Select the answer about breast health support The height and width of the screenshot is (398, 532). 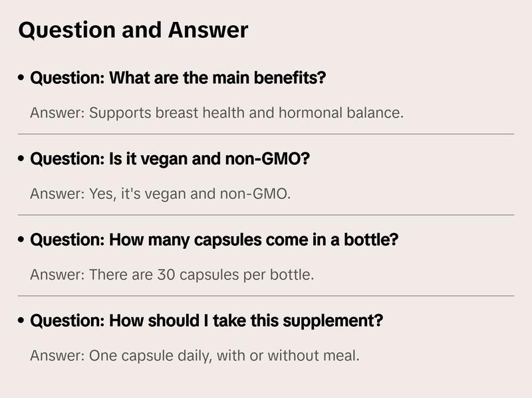[x=217, y=112]
